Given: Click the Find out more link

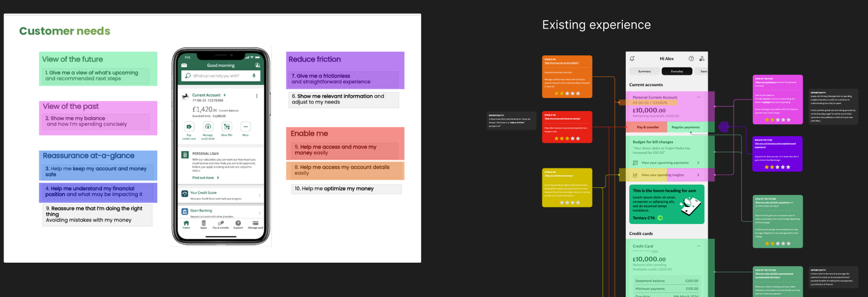Looking at the screenshot, I should pyautogui.click(x=206, y=178).
